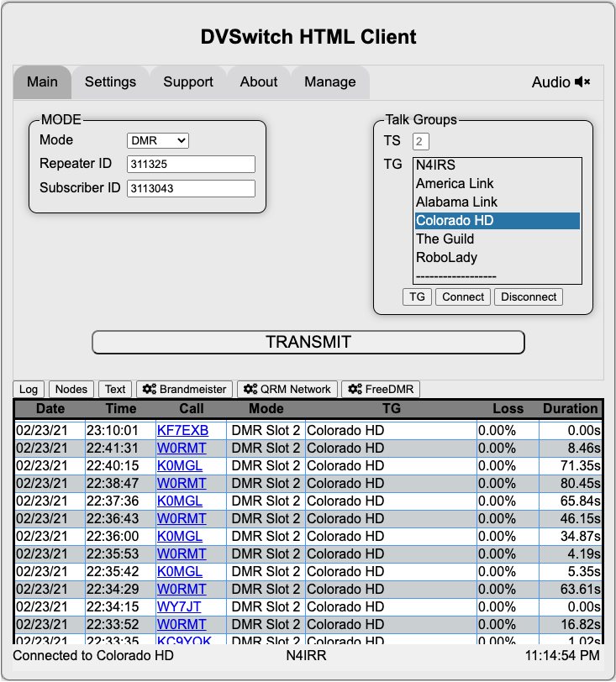
Task: Click the Repeater ID input field
Action: [x=191, y=164]
